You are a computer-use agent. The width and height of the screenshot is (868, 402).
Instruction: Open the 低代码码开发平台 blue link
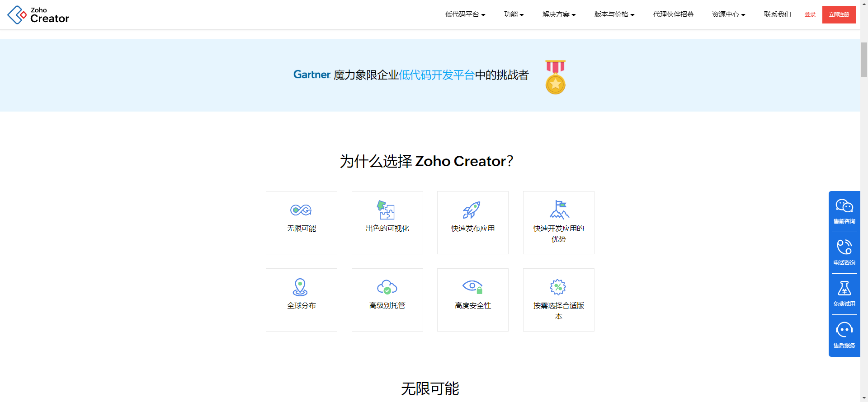point(437,75)
